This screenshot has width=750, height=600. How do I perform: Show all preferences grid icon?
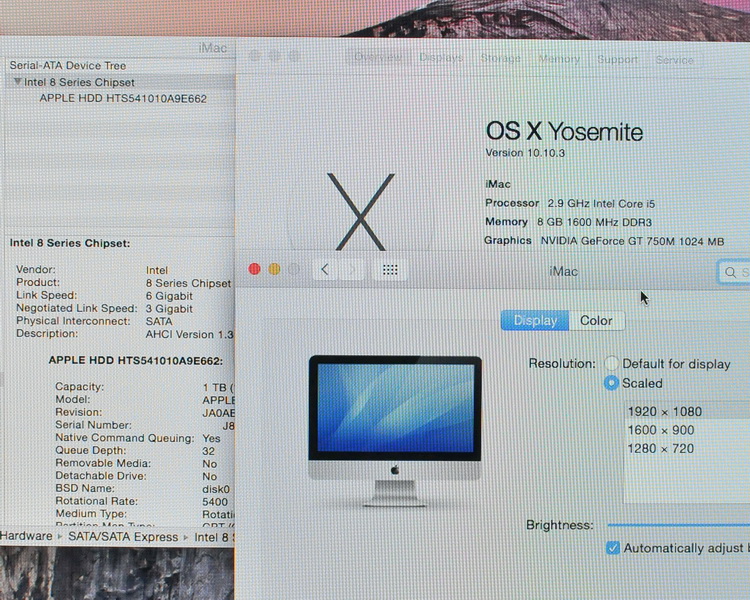click(390, 270)
